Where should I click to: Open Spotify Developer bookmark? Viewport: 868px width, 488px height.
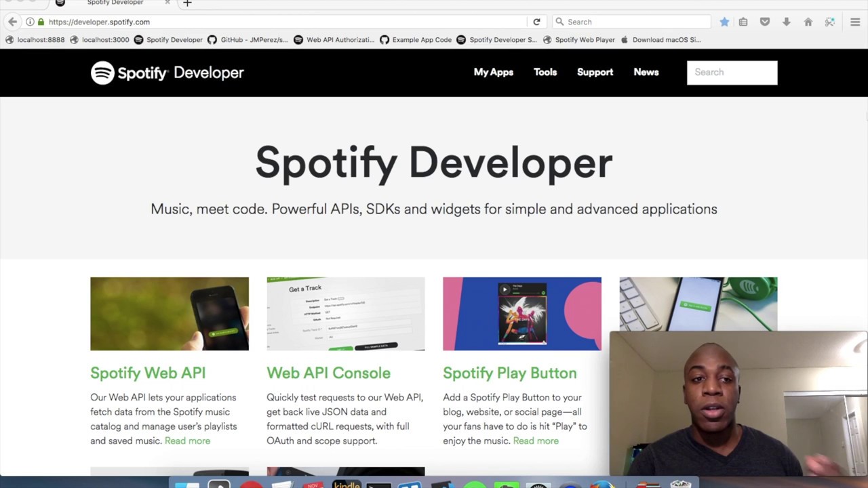(x=168, y=39)
